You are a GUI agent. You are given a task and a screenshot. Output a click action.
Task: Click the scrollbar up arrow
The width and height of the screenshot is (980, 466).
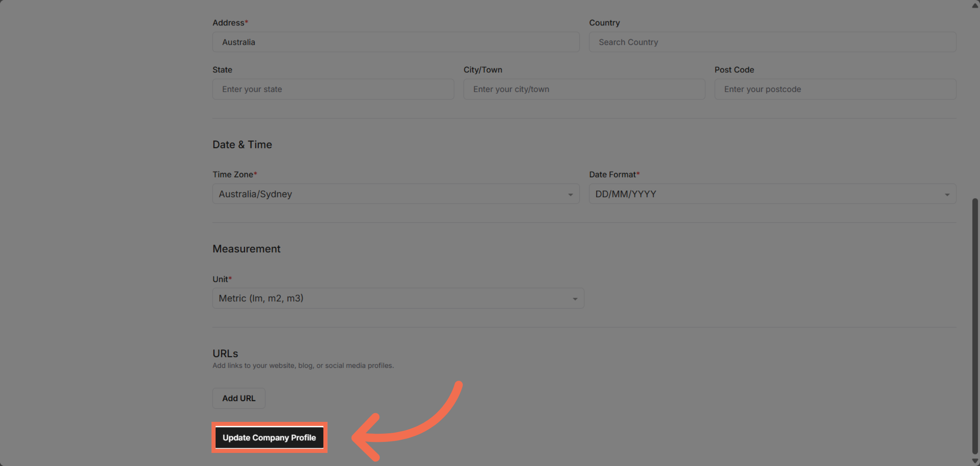(974, 4)
